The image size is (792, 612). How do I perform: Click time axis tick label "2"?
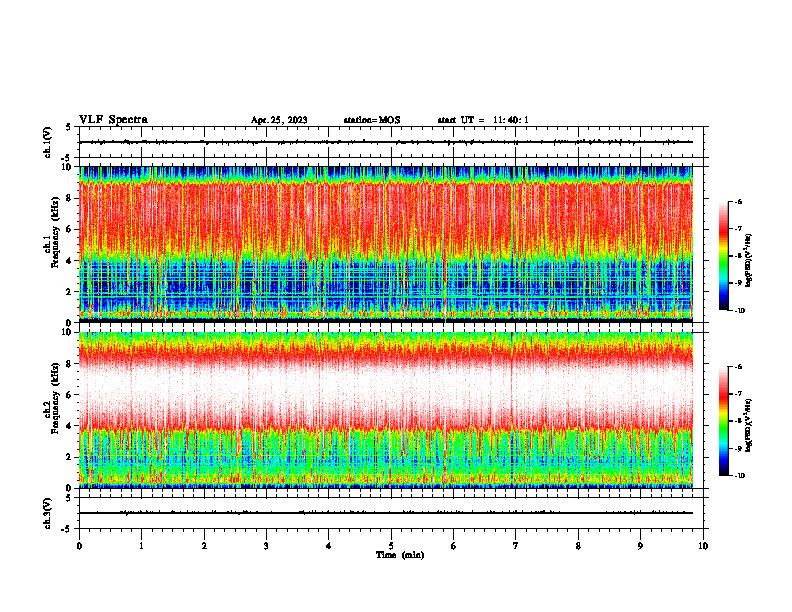pos(204,546)
